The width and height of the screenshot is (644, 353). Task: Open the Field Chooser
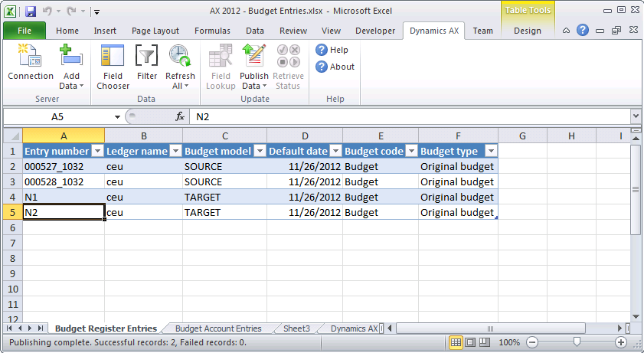click(113, 57)
